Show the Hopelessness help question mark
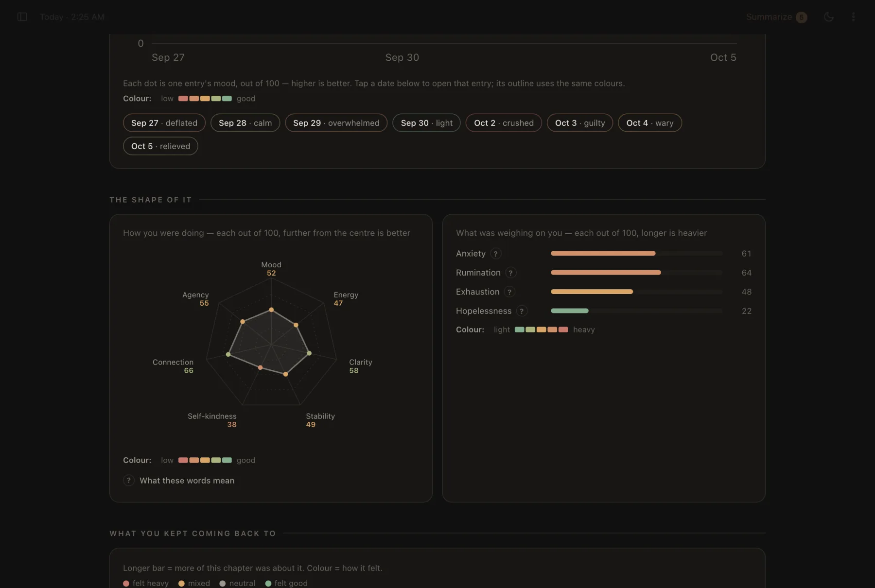 [x=522, y=311]
